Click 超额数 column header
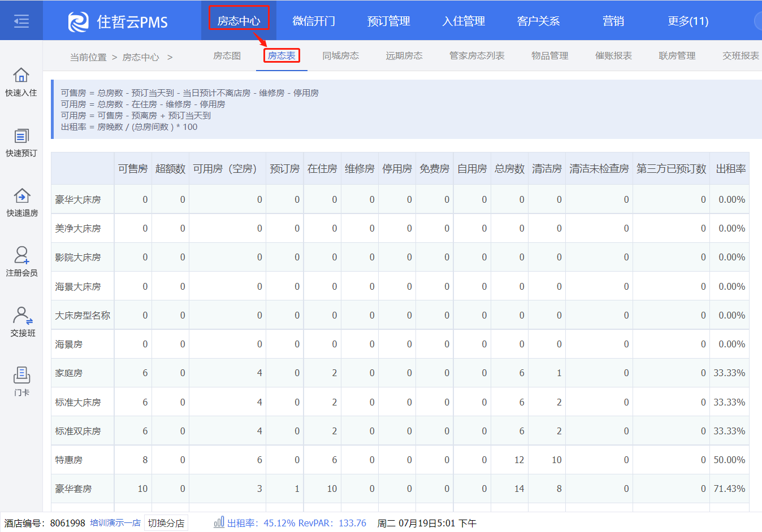 point(170,168)
